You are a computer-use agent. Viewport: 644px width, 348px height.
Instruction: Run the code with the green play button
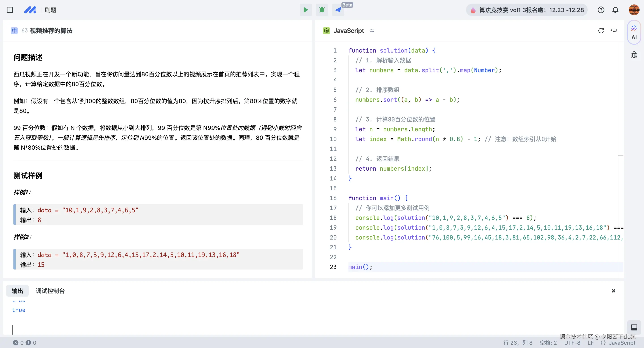click(x=305, y=10)
